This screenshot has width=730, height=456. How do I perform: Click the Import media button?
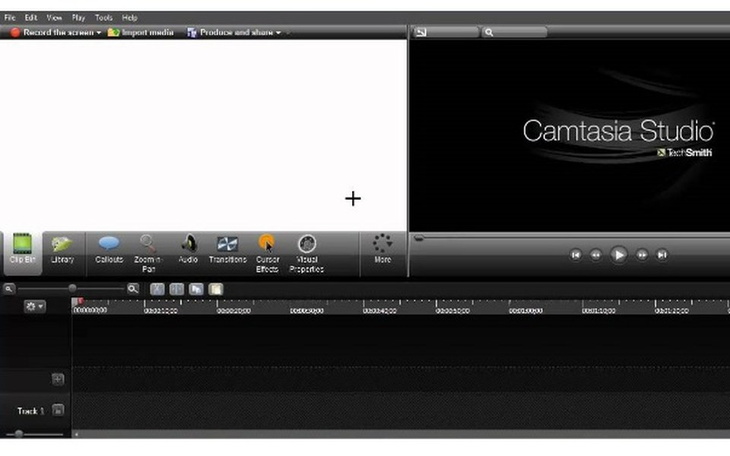(x=141, y=32)
